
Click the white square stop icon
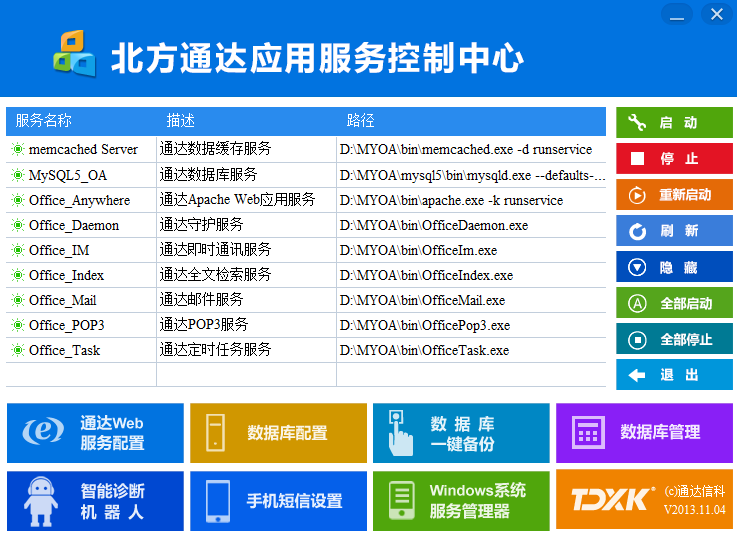pos(637,158)
